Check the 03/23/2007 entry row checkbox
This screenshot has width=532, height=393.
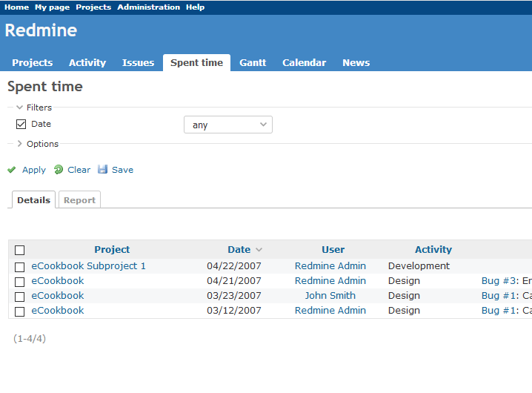click(20, 297)
